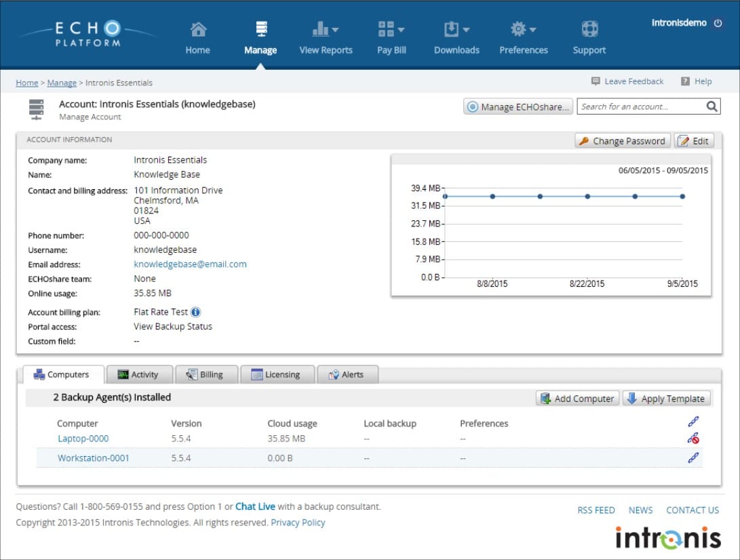Expand the View Reports dropdown arrow
Screen dimensions: 740x560
coord(335,30)
